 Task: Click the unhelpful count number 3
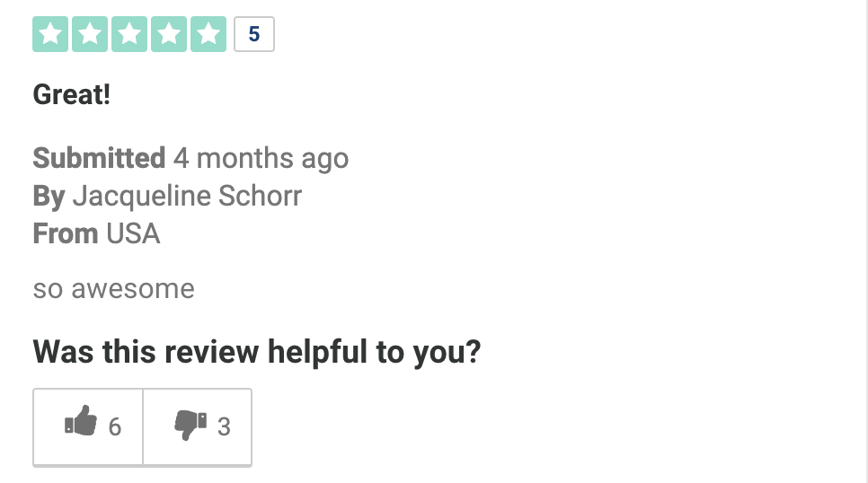(224, 427)
